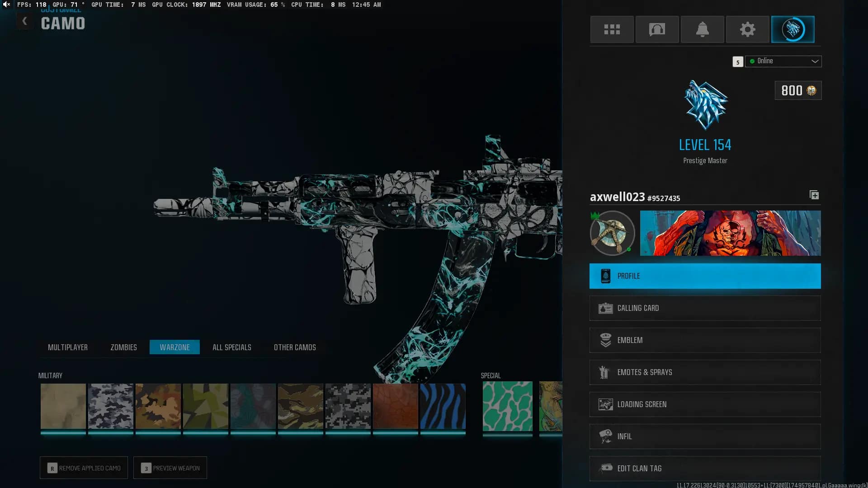Open the grid menu icon

[x=612, y=29]
